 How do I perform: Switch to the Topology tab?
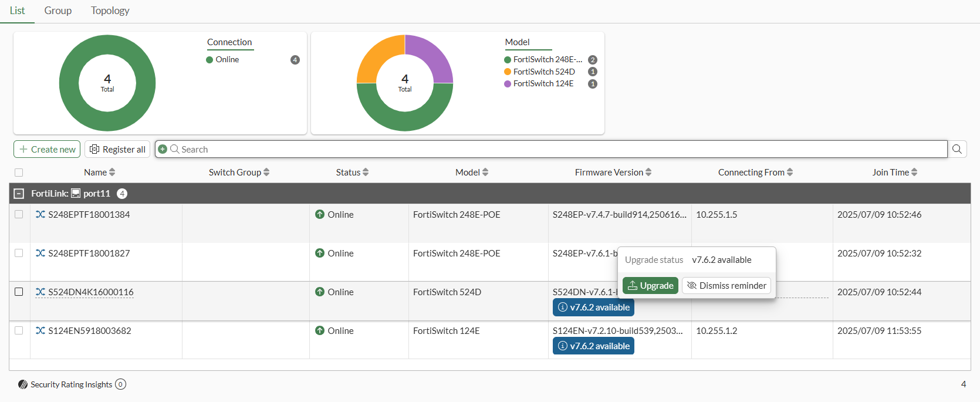tap(110, 11)
